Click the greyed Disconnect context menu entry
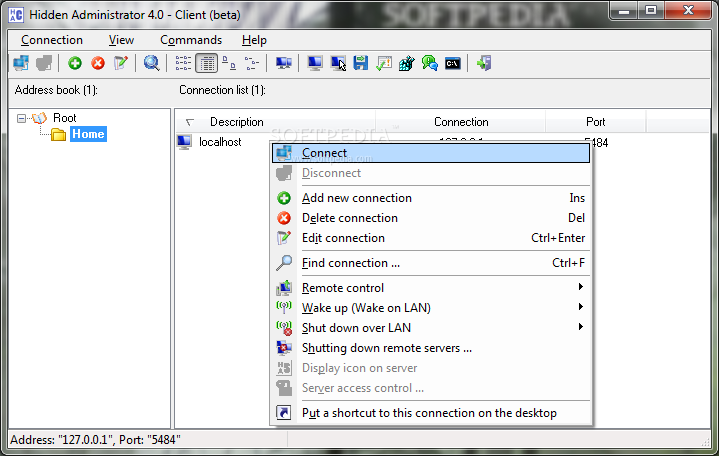 (431, 173)
